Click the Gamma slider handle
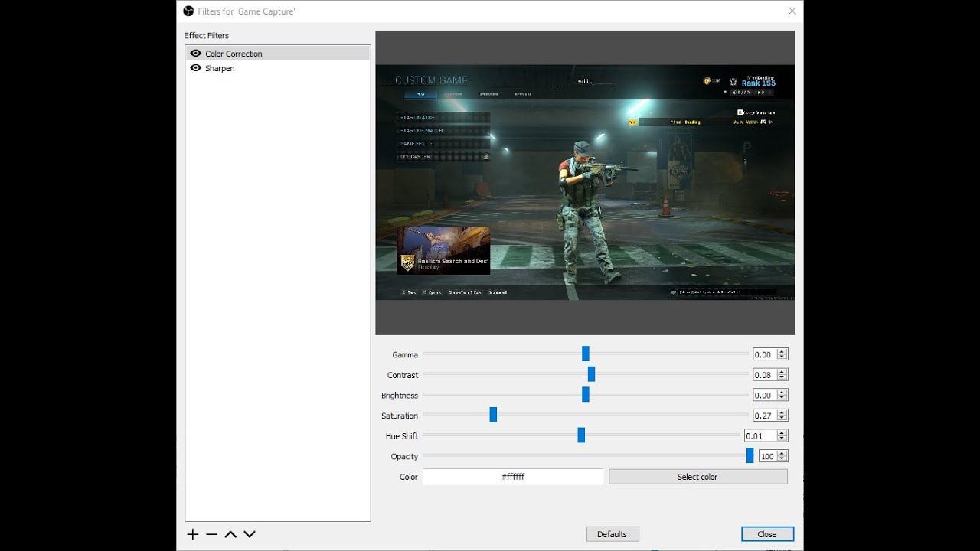Image resolution: width=980 pixels, height=551 pixels. pos(586,354)
